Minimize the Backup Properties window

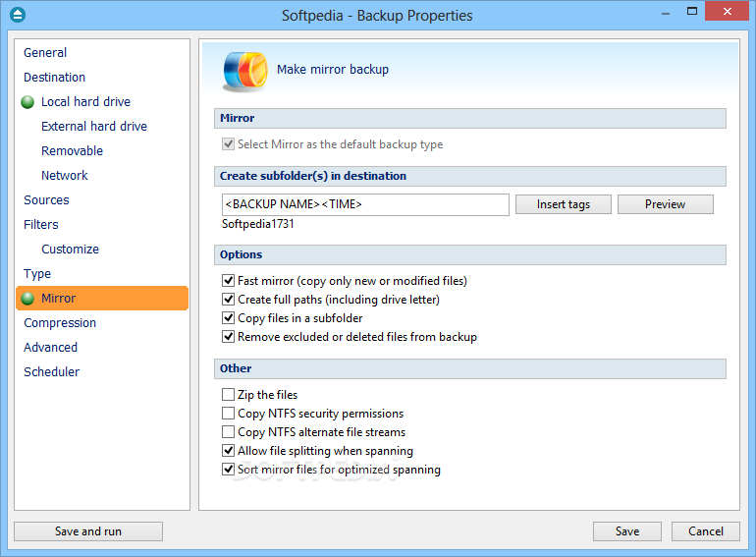click(666, 14)
